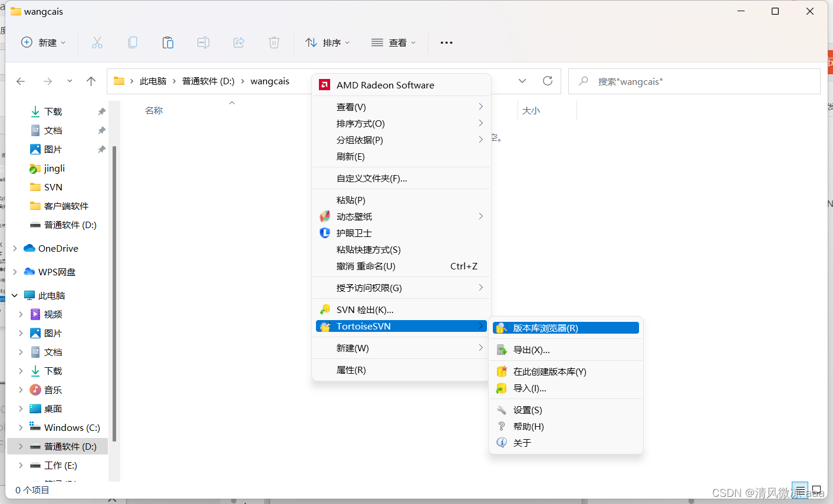Click the Cut scissors toolbar icon

(x=97, y=42)
